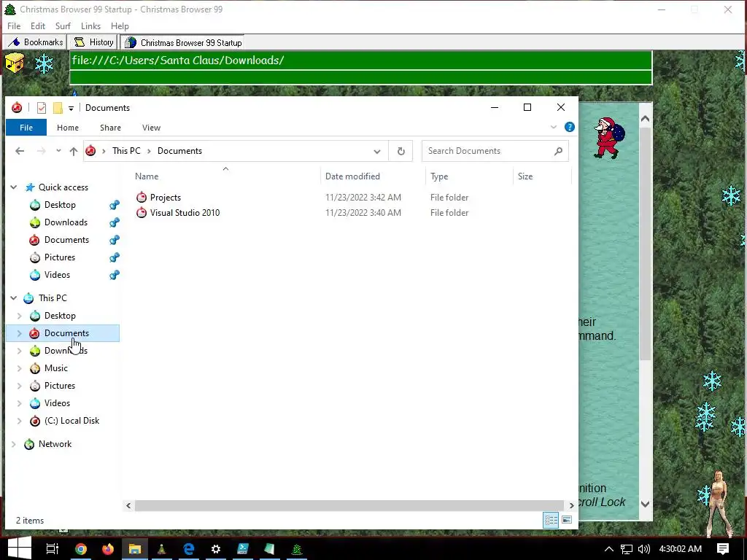This screenshot has width=747, height=560.
Task: Click the horizontal scrollbar right arrow
Action: (x=572, y=506)
